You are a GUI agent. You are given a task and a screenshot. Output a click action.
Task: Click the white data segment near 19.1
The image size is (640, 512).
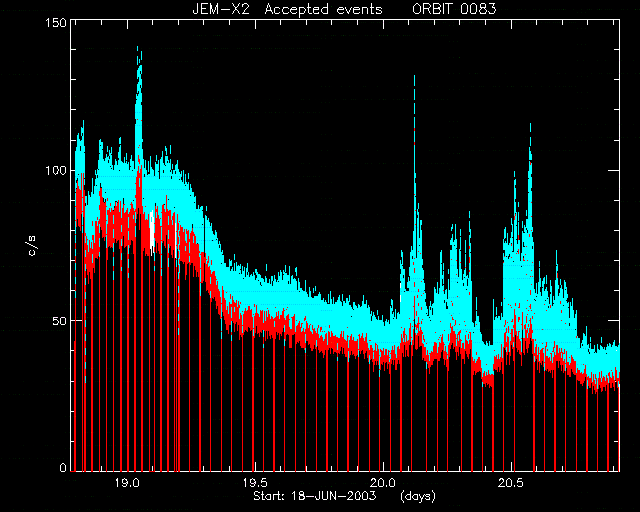[152, 232]
